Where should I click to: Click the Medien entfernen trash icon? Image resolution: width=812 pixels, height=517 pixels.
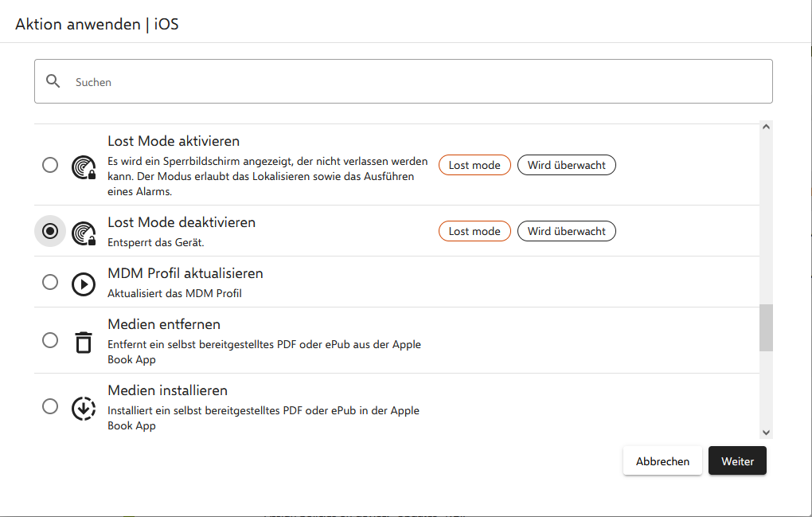pos(84,342)
